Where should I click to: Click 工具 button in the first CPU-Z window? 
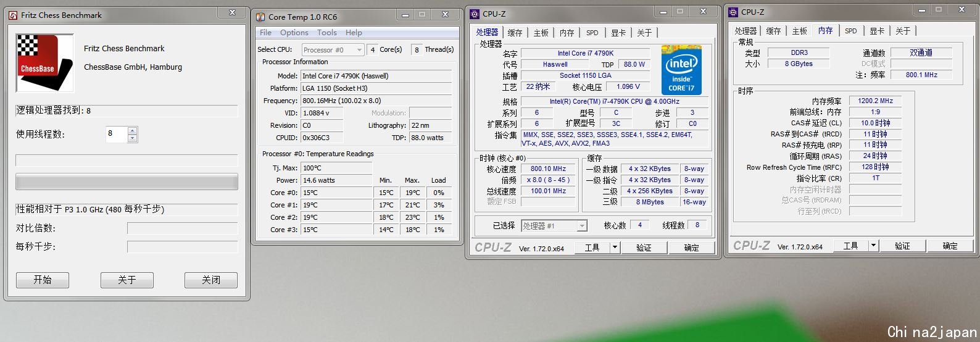pyautogui.click(x=592, y=248)
